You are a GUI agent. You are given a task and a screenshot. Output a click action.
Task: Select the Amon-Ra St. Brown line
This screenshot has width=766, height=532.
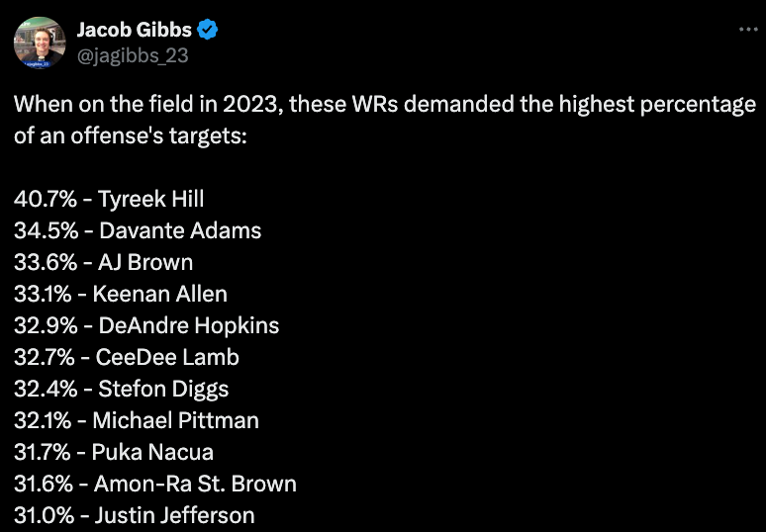[x=155, y=484]
